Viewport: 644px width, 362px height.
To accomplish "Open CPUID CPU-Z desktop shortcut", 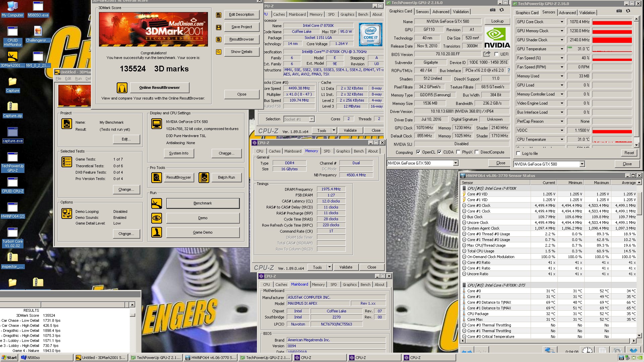I will (x=12, y=185).
